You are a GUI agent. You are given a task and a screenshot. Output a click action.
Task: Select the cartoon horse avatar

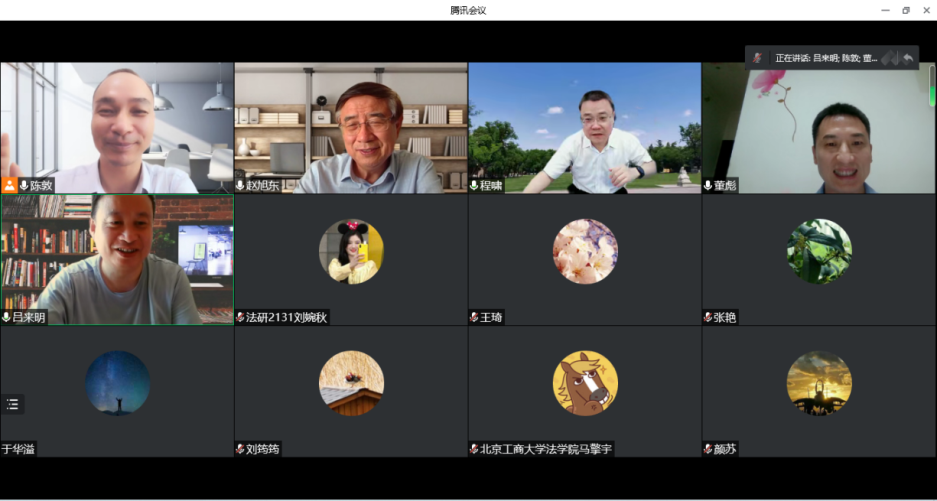[585, 383]
